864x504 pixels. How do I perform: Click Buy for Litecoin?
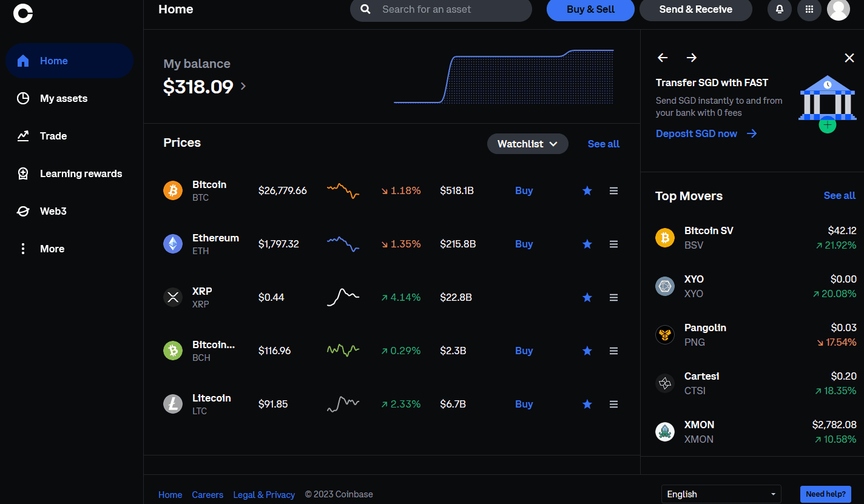click(524, 404)
